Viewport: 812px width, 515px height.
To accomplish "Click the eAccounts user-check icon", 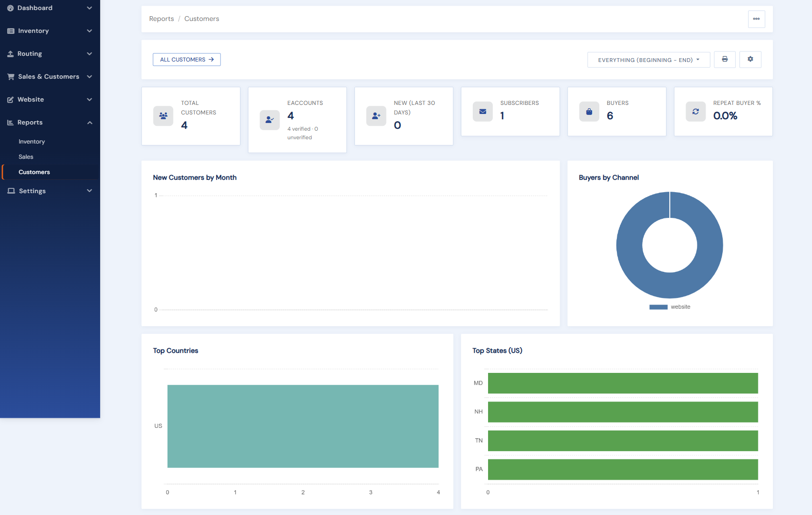I will [x=270, y=120].
